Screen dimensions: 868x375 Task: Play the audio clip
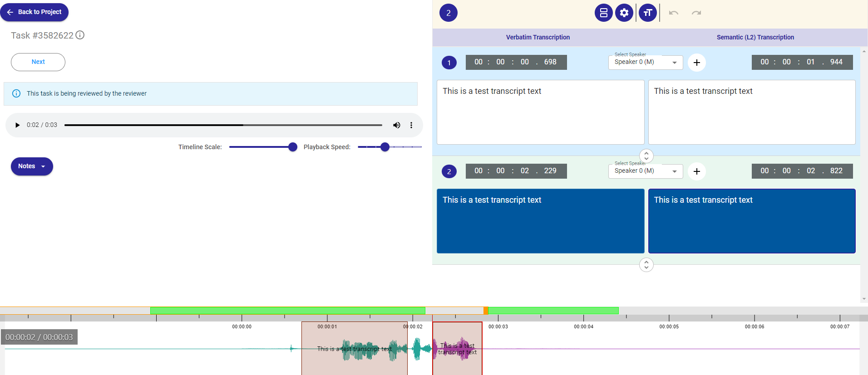17,125
